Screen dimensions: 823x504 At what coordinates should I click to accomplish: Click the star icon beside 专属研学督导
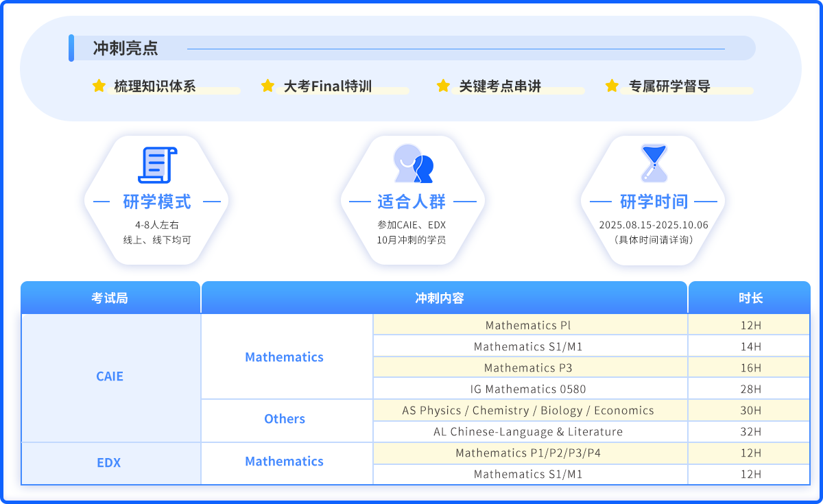pos(612,86)
